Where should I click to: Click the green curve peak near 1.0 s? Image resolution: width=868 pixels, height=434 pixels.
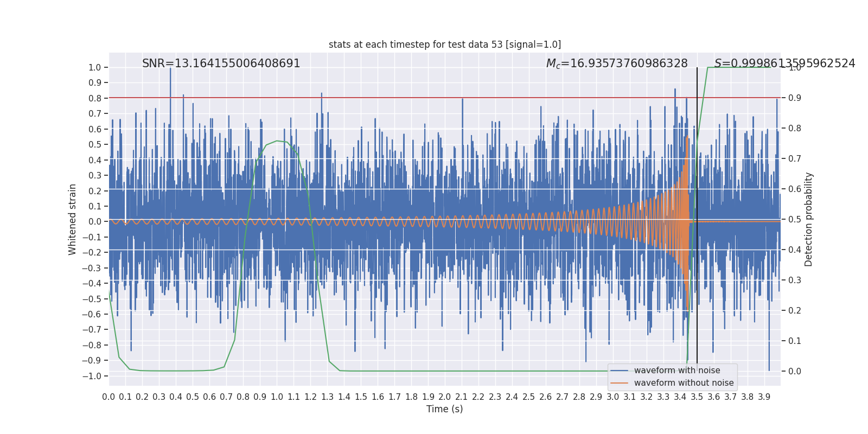[277, 141]
